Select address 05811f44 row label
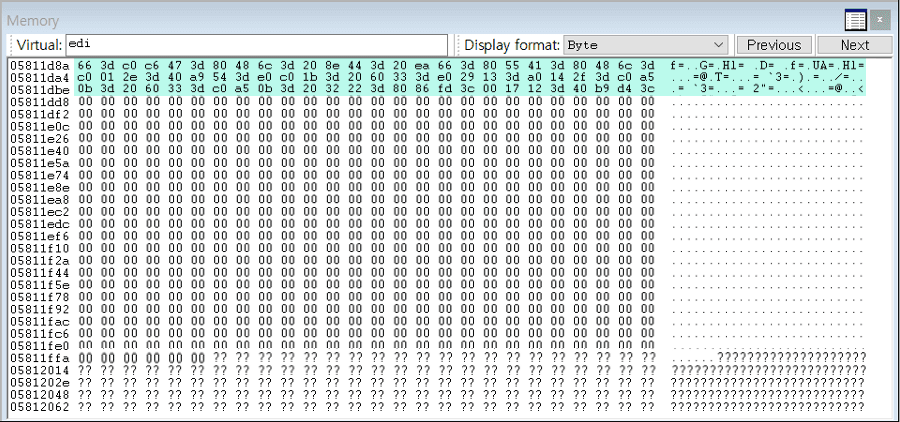This screenshot has height=422, width=900. click(x=40, y=272)
